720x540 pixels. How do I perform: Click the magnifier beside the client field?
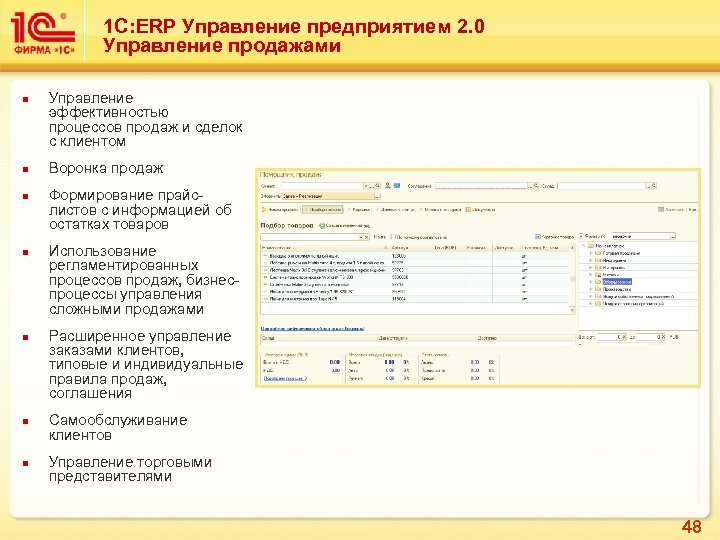[377, 186]
